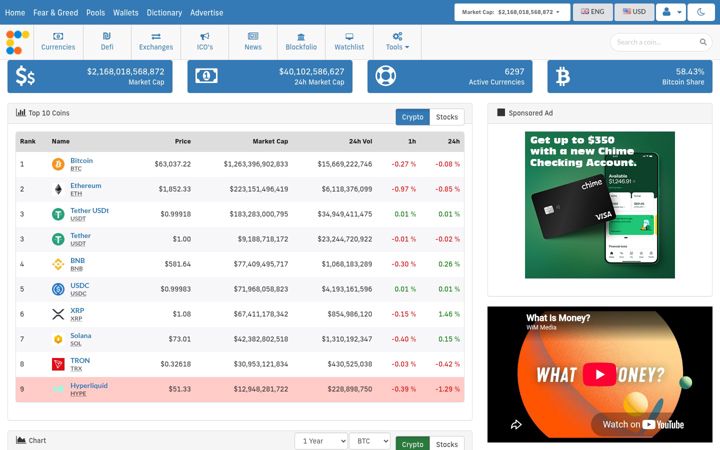The height and width of the screenshot is (450, 720).
Task: Click the site logo of colored dots
Action: tap(17, 42)
